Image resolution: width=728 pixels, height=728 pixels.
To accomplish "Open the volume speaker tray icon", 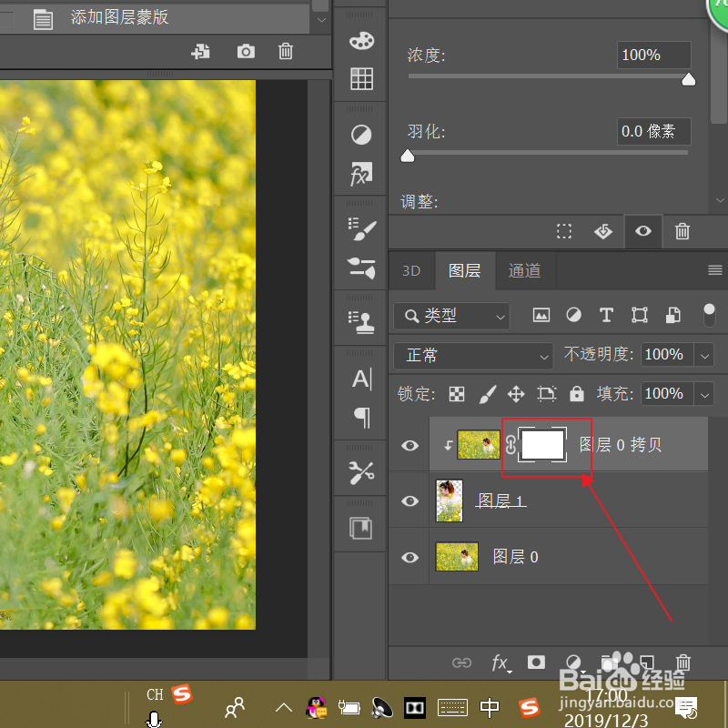I will coord(382,709).
